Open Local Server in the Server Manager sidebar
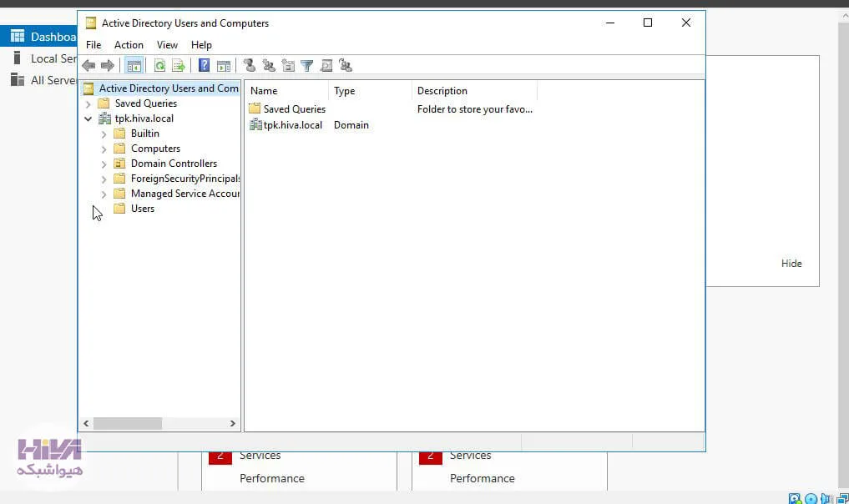This screenshot has height=504, width=849. point(39,58)
